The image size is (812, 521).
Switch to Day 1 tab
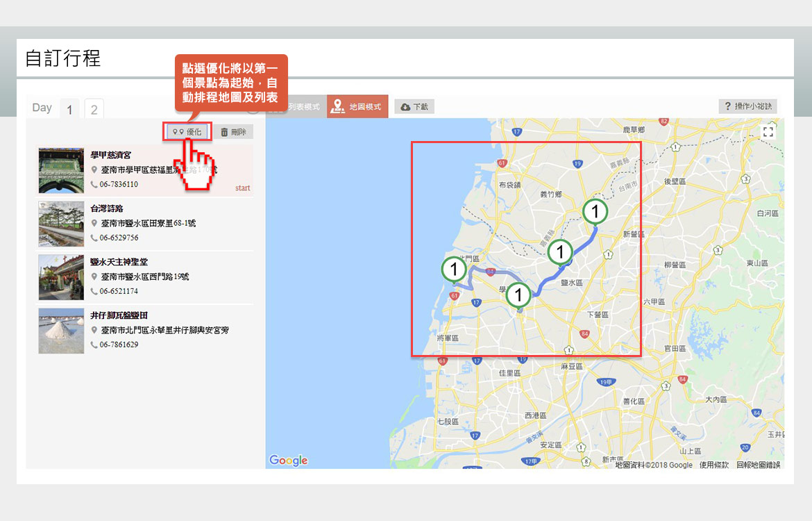coord(69,109)
